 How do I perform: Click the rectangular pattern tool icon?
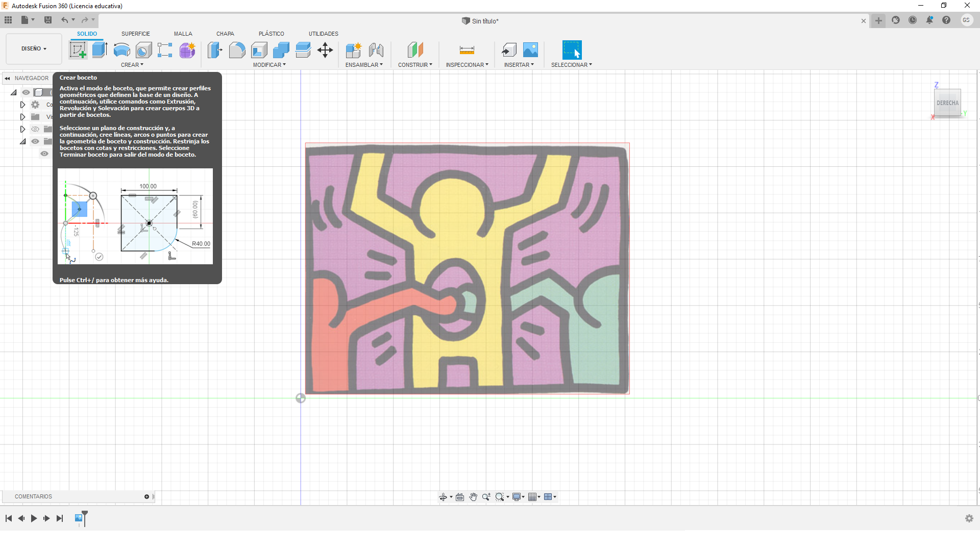[165, 50]
